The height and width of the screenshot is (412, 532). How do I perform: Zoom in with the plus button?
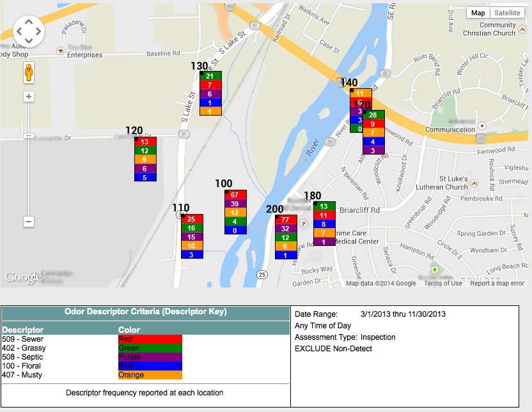pos(29,96)
